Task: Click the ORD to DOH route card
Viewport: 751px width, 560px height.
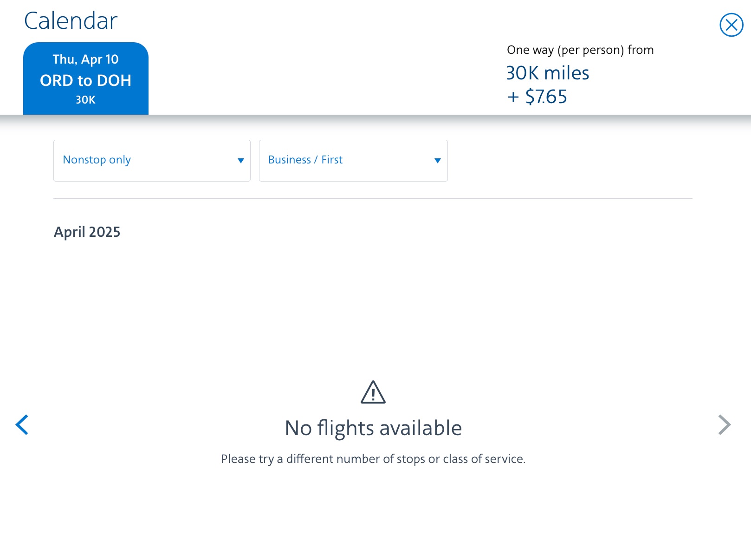Action: point(86,80)
